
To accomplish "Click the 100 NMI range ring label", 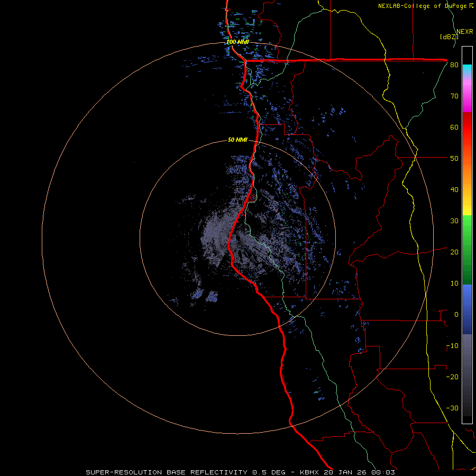I will (x=238, y=42).
